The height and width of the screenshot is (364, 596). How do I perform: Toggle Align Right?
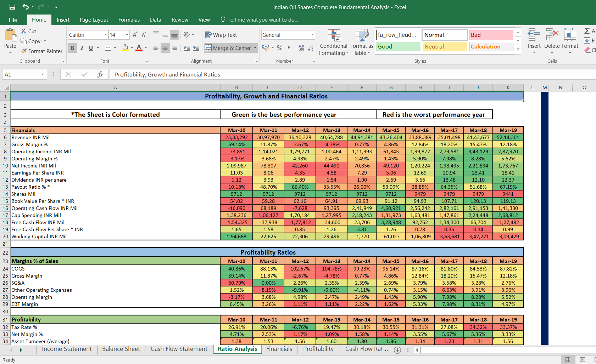174,48
